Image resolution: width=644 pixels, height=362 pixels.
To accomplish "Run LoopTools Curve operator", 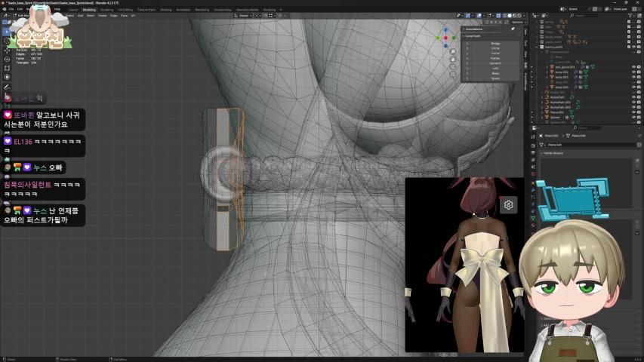I will tap(495, 54).
